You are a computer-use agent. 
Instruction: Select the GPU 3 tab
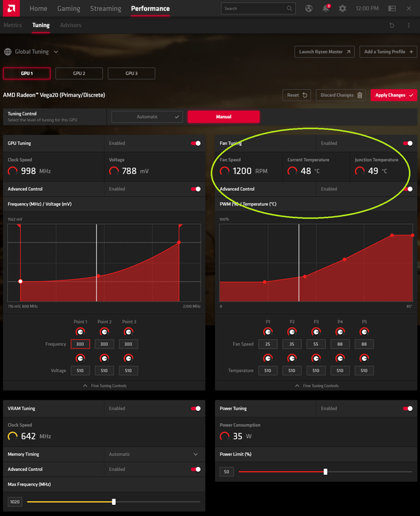[132, 74]
